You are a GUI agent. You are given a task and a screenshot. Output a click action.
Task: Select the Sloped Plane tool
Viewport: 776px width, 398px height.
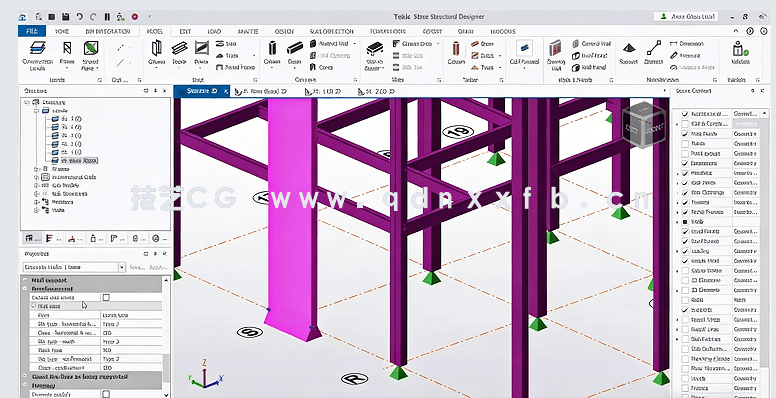coord(91,54)
